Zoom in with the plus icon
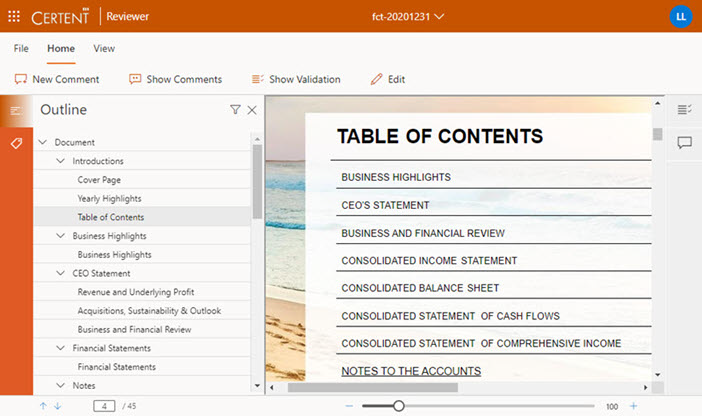 tap(634, 406)
